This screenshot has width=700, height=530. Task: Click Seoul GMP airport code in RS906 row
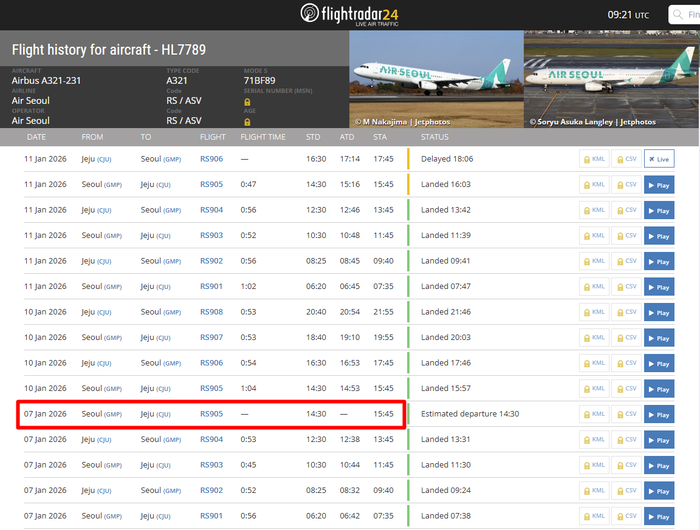[x=172, y=158]
